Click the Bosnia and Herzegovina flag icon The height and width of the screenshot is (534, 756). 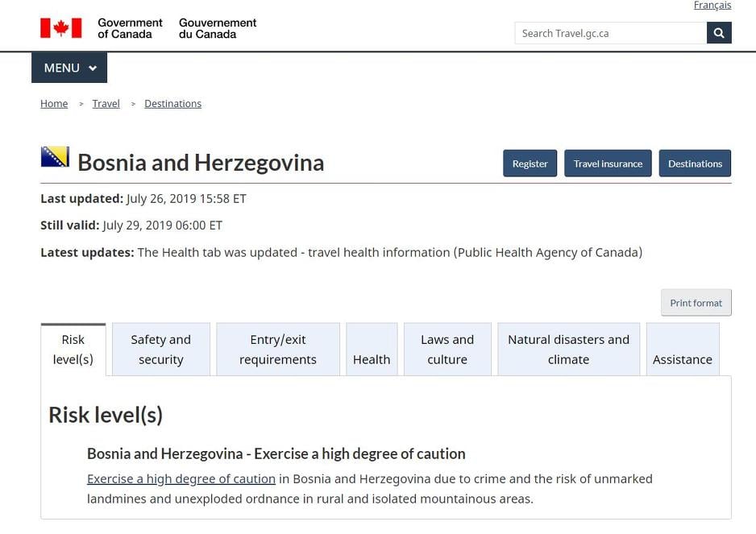tap(55, 157)
